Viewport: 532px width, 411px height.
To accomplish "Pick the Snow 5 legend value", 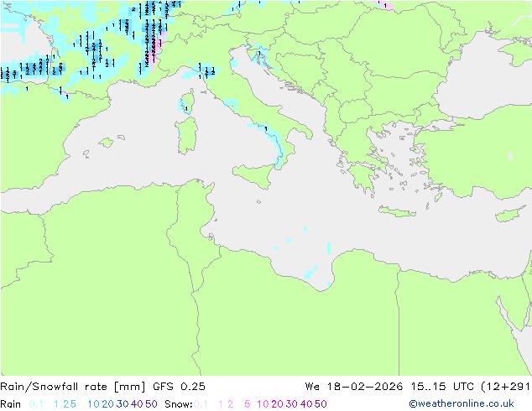I will [248, 404].
